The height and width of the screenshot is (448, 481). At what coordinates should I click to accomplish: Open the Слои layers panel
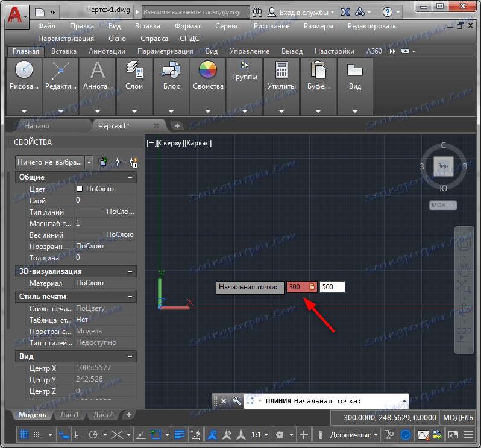click(134, 86)
